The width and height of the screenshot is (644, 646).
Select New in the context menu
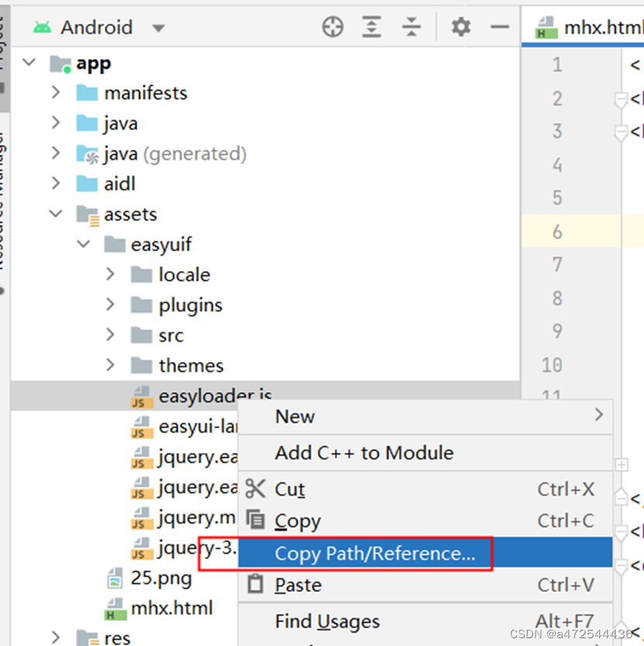294,416
